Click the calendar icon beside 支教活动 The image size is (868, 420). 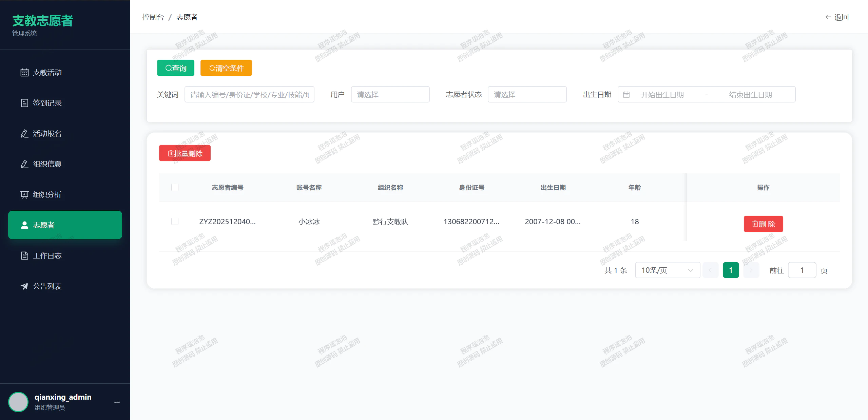tap(24, 73)
